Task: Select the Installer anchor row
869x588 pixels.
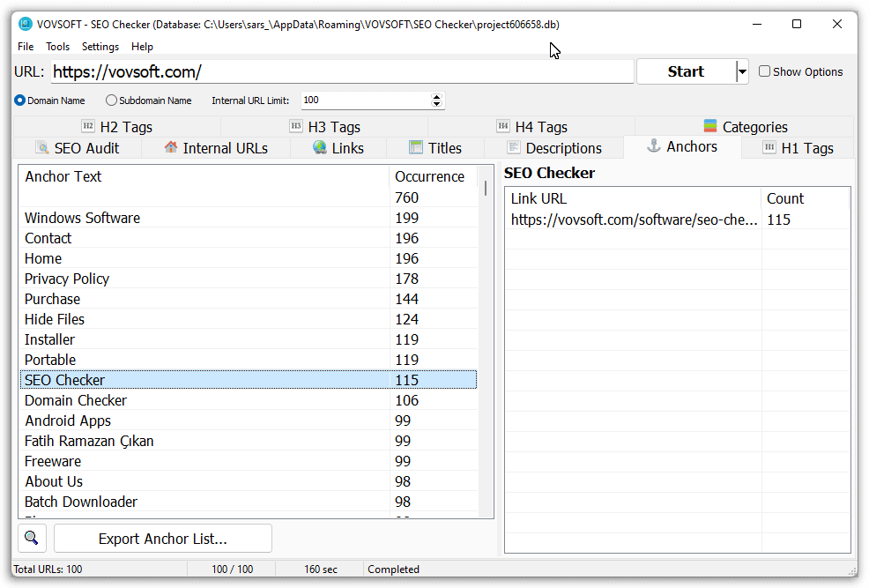Action: click(x=249, y=339)
